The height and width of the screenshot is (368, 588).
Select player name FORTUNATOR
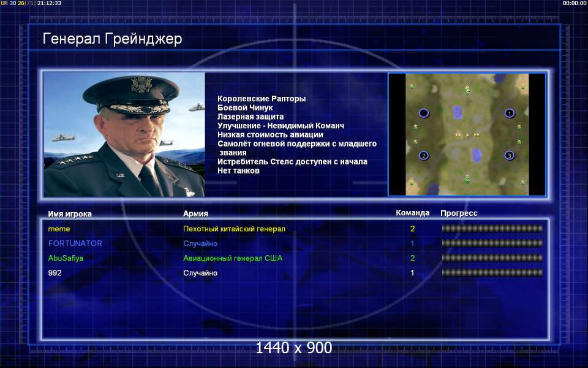75,243
